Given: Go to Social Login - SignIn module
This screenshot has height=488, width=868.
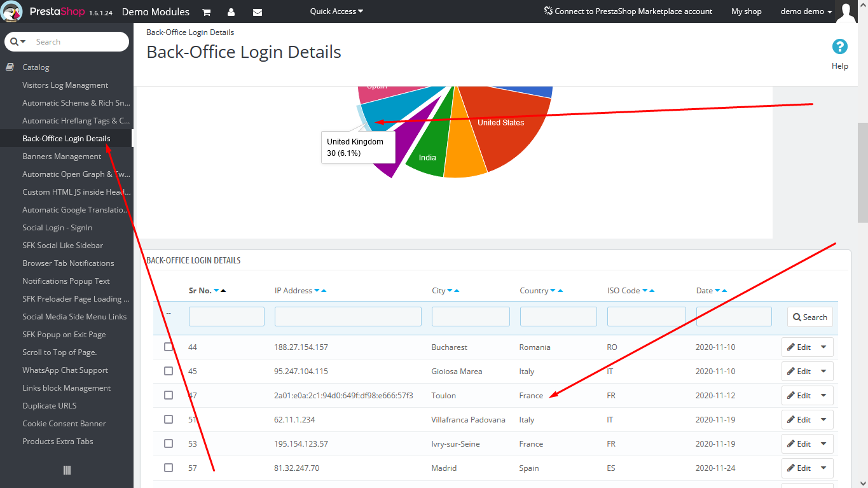Looking at the screenshot, I should [57, 228].
